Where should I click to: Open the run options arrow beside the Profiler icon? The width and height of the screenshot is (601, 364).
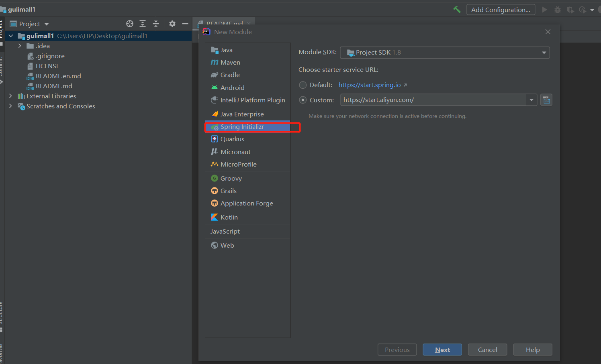point(592,10)
